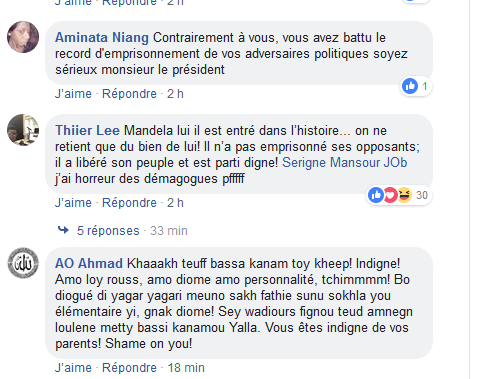This screenshot has width=477, height=379.
Task: Click the like reaction icon on Aminata Niang's comment
Action: (410, 86)
